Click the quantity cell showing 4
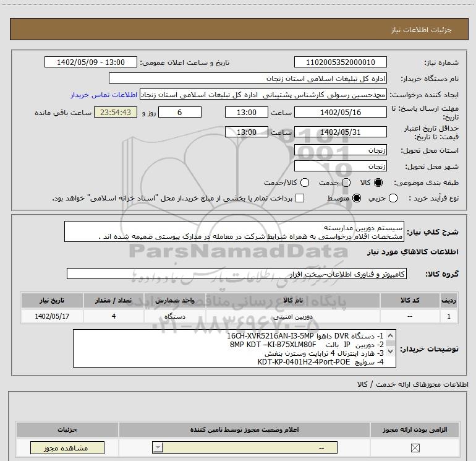Image resolution: width=476 pixels, height=461 pixels. click(114, 316)
